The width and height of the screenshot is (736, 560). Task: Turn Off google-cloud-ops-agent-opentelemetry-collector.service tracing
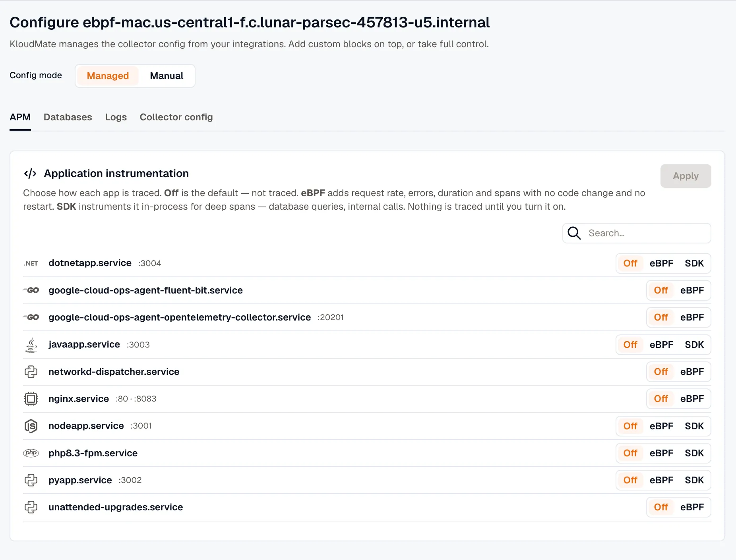click(x=661, y=317)
